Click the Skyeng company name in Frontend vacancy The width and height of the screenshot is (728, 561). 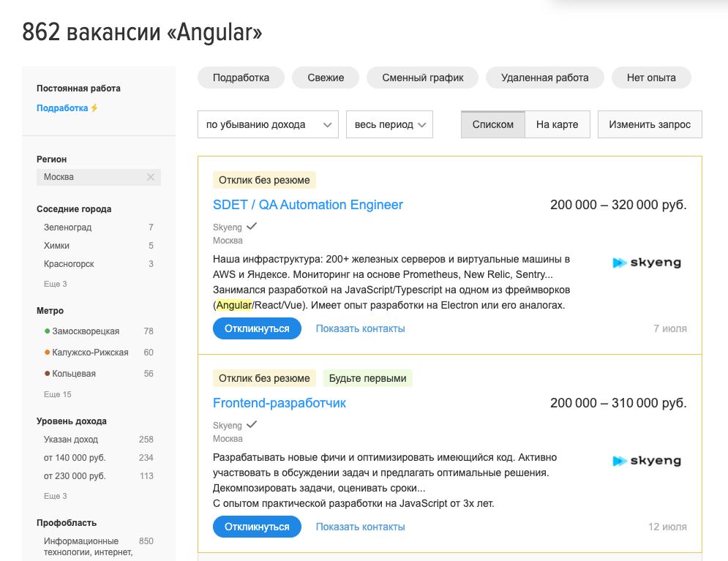click(228, 426)
